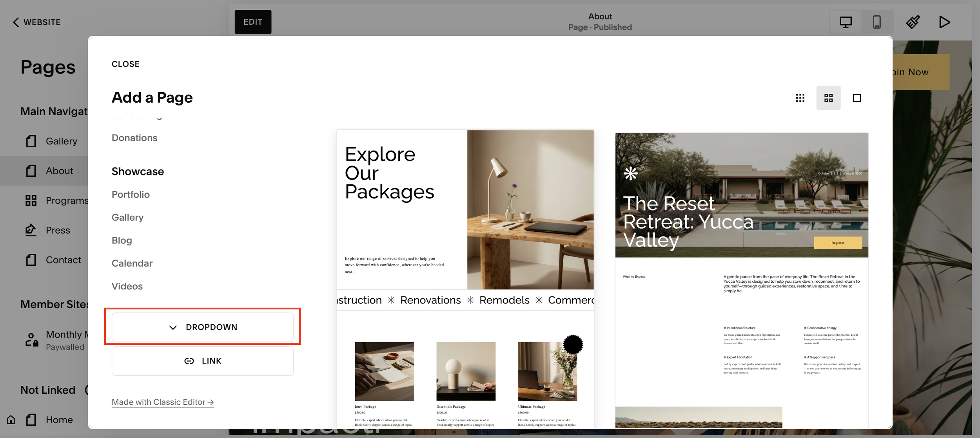
Task: Open Made with Classic Editor link
Action: pyautogui.click(x=163, y=402)
